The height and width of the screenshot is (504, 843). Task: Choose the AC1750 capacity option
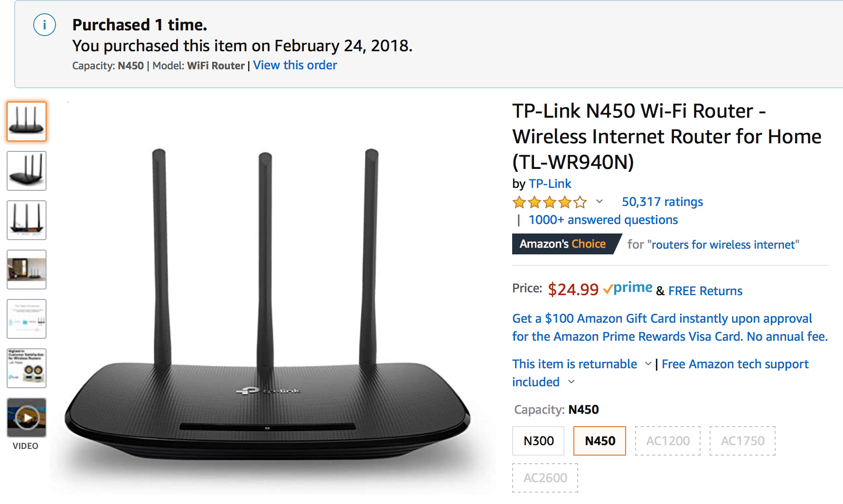pyautogui.click(x=742, y=441)
